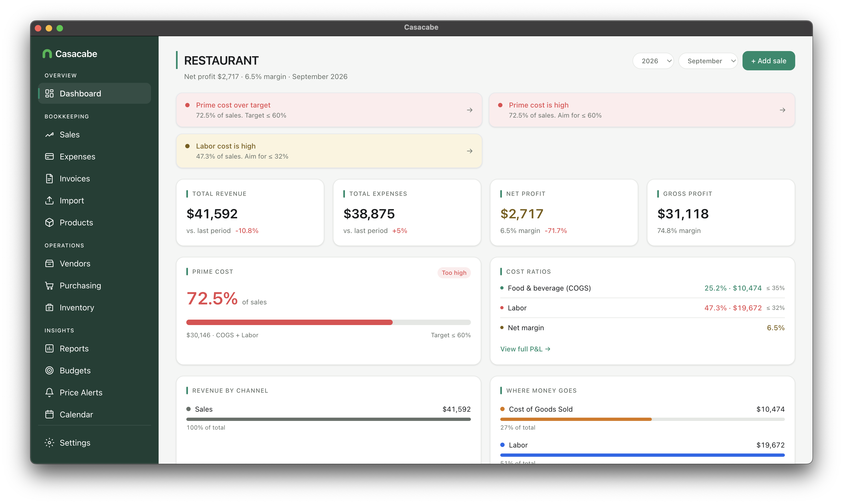Open Price Alerts menu item

click(95, 393)
